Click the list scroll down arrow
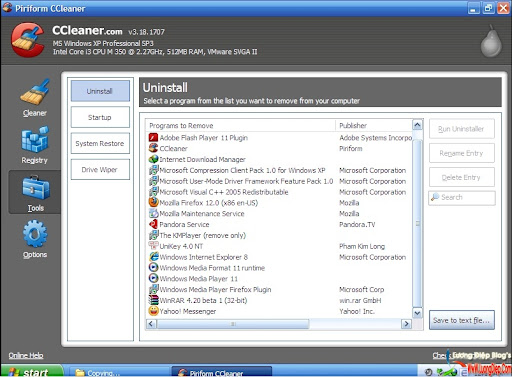 pos(417,313)
